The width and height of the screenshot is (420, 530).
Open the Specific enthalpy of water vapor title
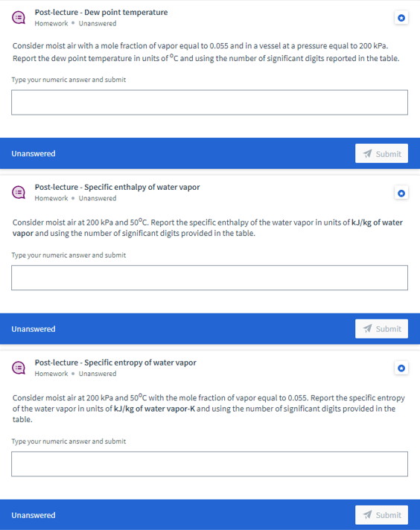(x=117, y=187)
